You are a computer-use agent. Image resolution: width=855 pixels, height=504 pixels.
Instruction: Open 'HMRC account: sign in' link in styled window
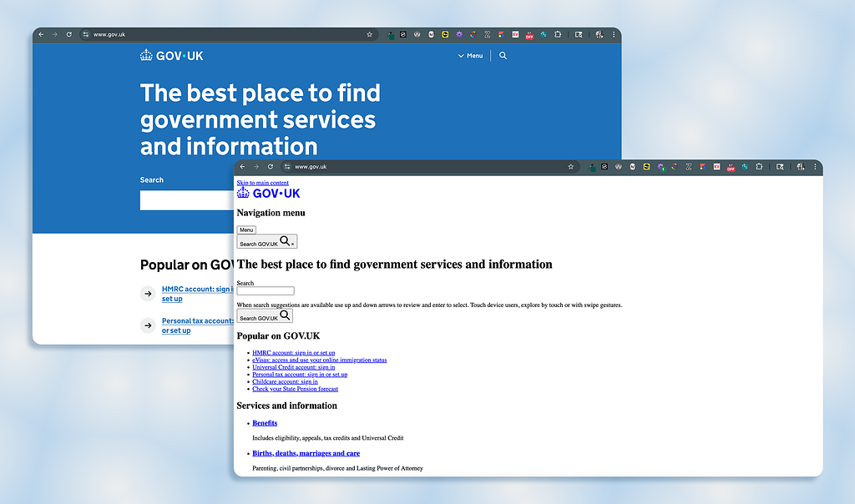pos(197,294)
